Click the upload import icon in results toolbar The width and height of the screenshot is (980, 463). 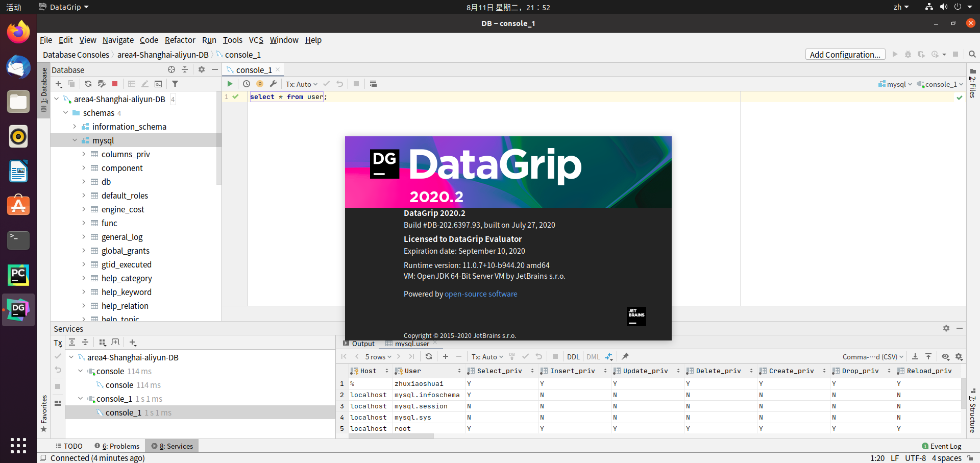pyautogui.click(x=928, y=356)
